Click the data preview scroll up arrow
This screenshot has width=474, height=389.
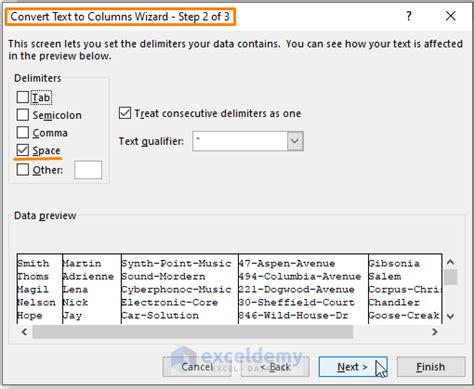[x=450, y=262]
